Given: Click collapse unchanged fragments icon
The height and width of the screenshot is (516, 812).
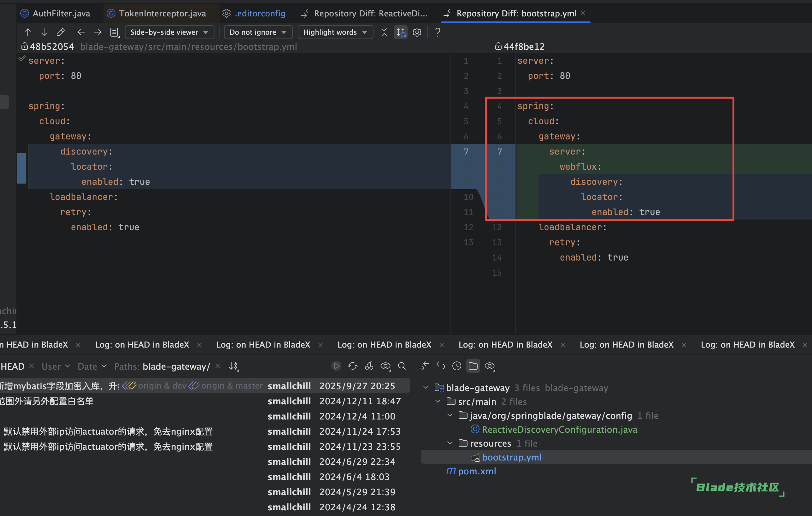Looking at the screenshot, I should (384, 32).
